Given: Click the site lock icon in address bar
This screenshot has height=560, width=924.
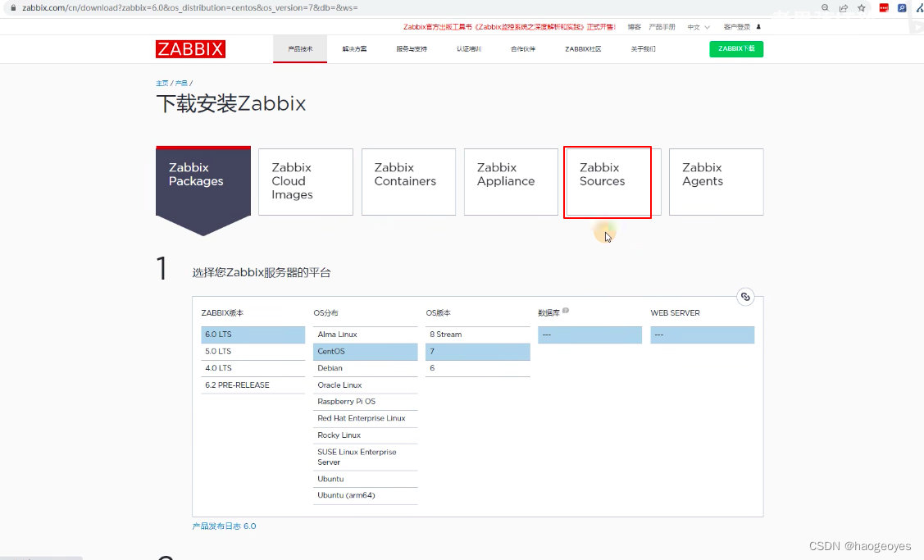Looking at the screenshot, I should coord(14,7).
